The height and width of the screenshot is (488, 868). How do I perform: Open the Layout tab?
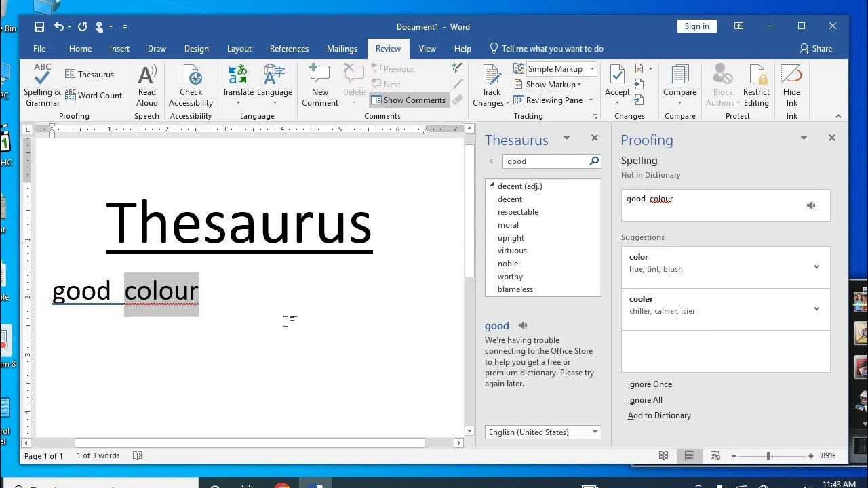click(239, 49)
